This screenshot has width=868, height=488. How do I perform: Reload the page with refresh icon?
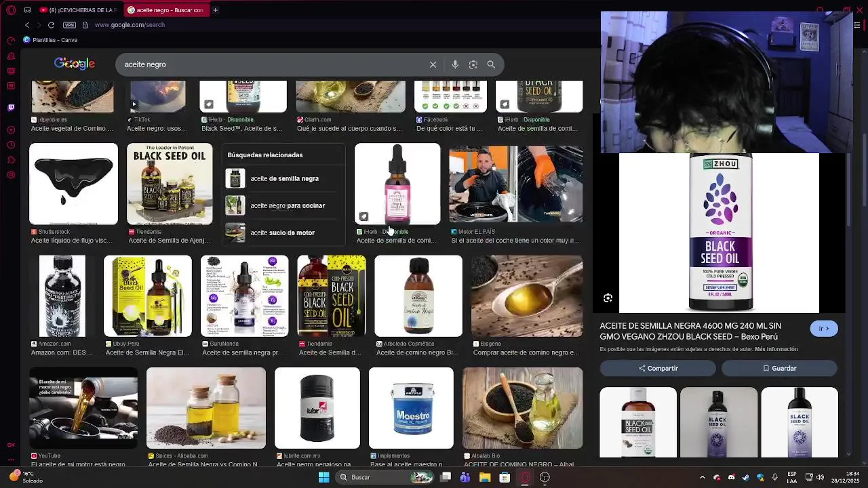[x=51, y=25]
